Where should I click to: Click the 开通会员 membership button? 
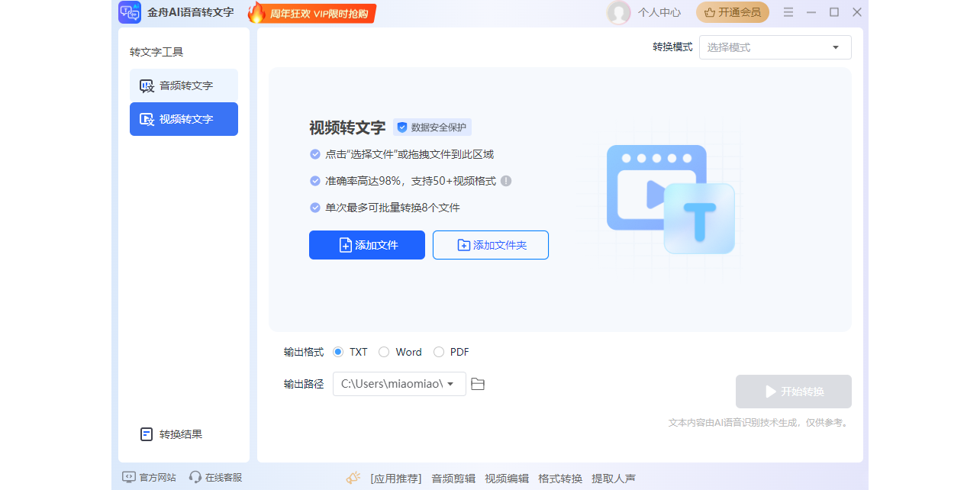point(732,12)
